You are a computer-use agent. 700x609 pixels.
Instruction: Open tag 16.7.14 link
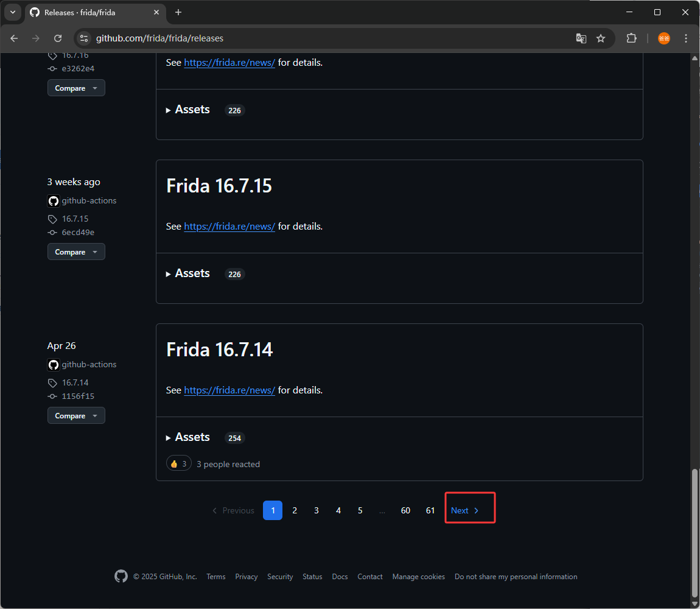(75, 382)
